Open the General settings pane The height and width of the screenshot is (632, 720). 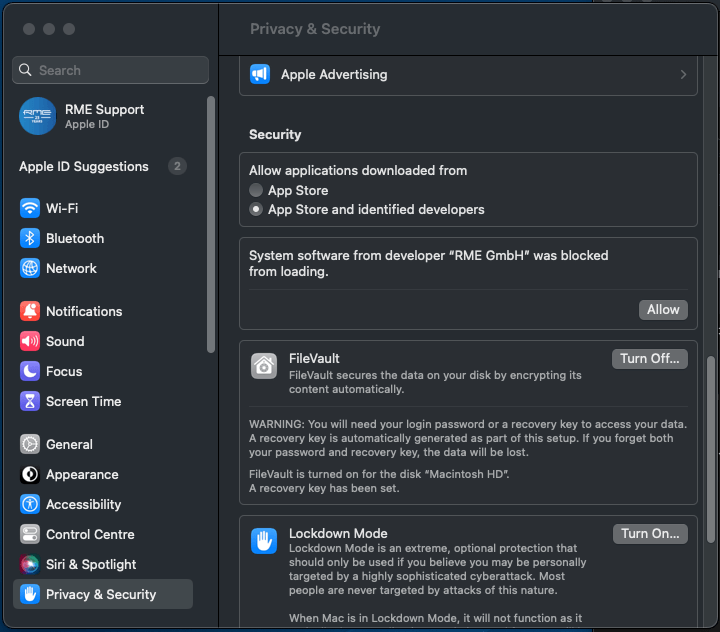[x=69, y=444]
